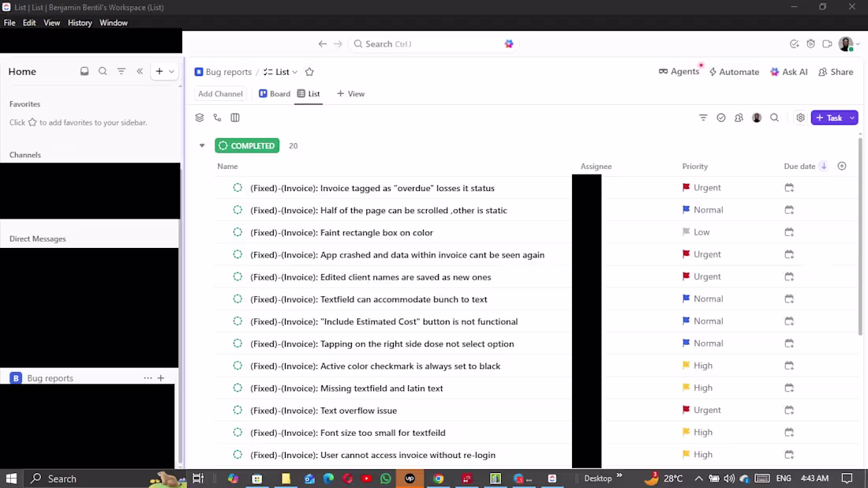This screenshot has height=488, width=868.
Task: Collapse the COMPLETED group
Action: [x=202, y=145]
